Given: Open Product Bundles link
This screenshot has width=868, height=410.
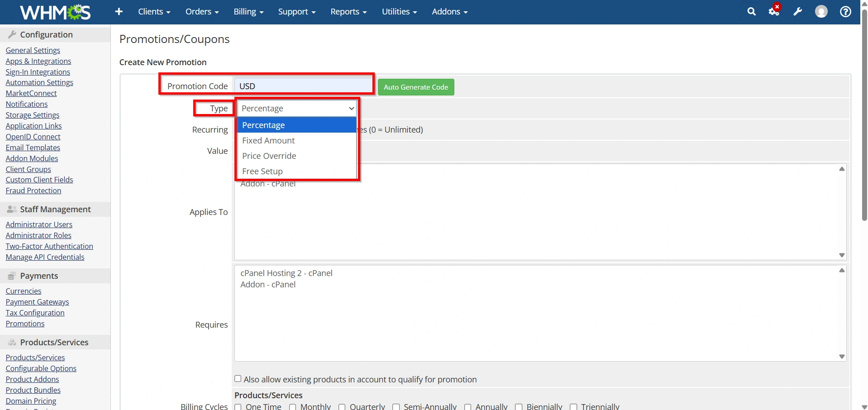Looking at the screenshot, I should click(x=33, y=390).
